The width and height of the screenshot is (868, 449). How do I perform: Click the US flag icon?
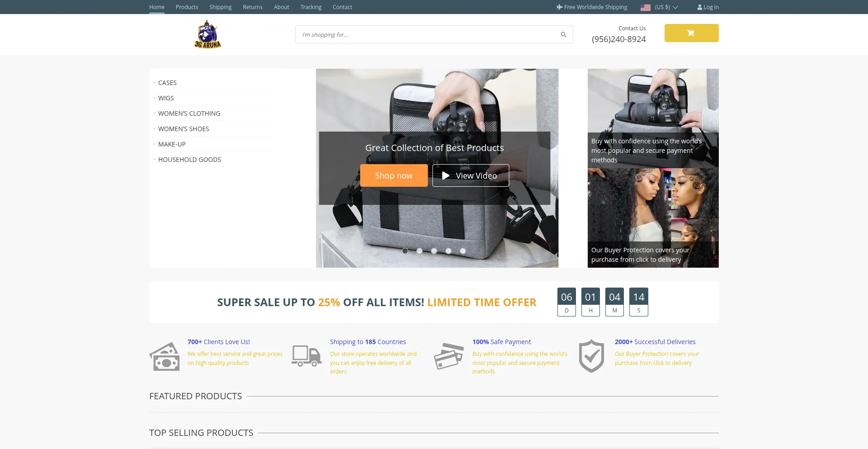click(645, 8)
